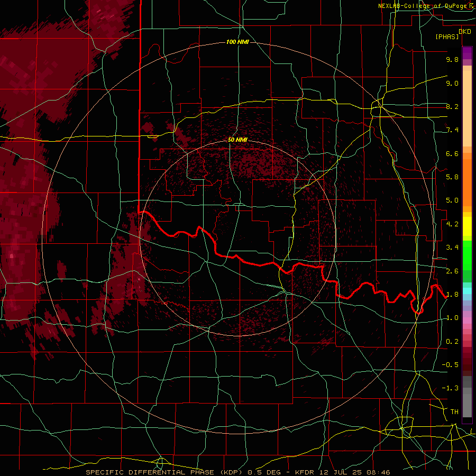Click the 4.2 scale value
This screenshot has width=476, height=476.
pyautogui.click(x=452, y=224)
